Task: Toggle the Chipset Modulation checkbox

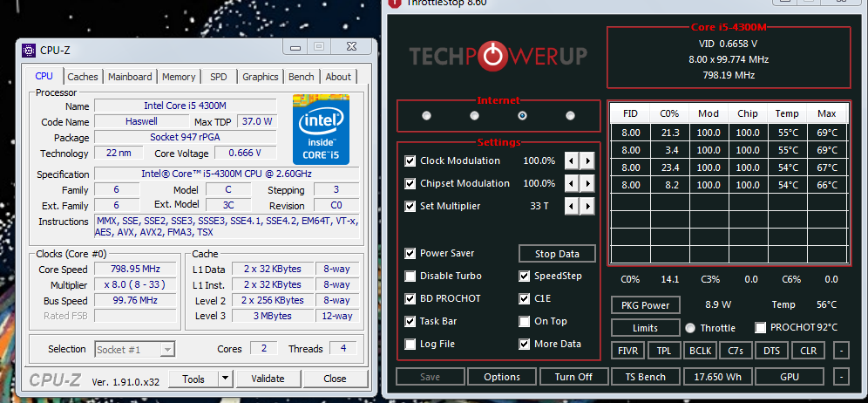Action: click(x=410, y=183)
